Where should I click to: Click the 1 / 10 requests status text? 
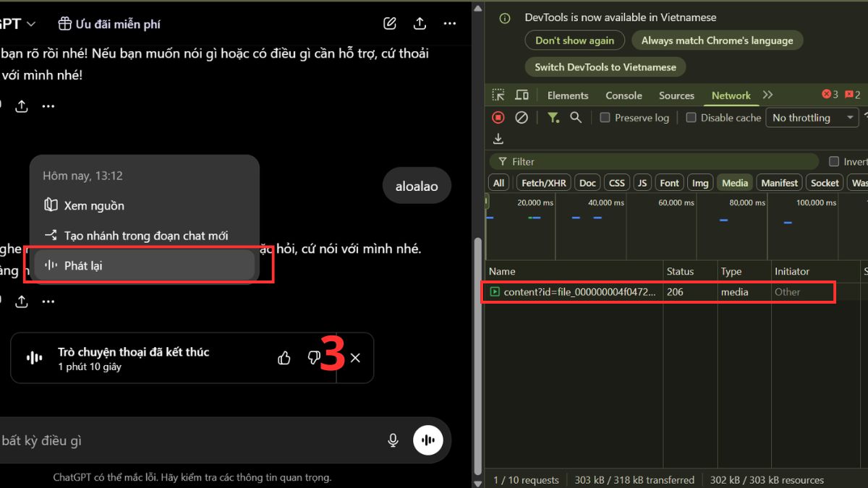point(526,480)
